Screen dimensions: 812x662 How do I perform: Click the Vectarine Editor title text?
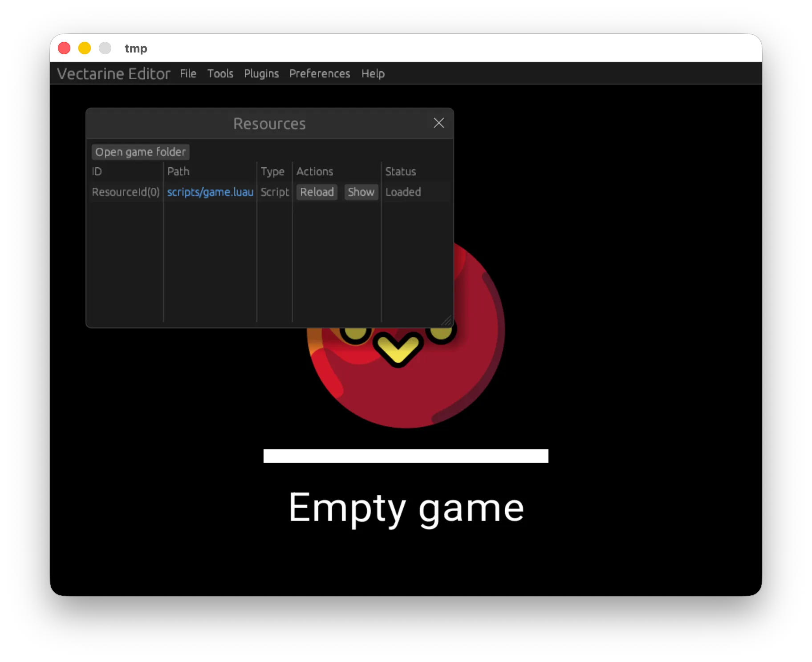point(114,73)
